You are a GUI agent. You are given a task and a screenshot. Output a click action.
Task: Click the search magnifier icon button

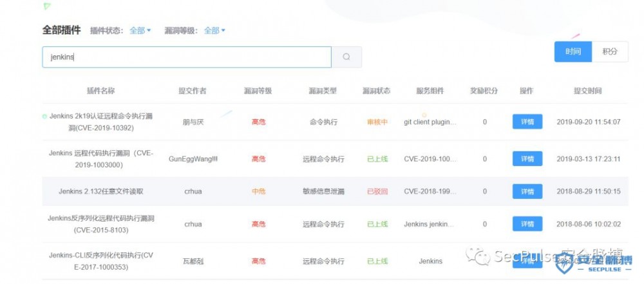(x=346, y=57)
